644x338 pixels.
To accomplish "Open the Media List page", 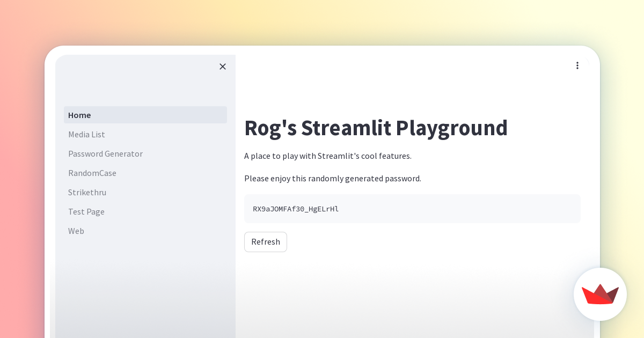I will [x=86, y=134].
